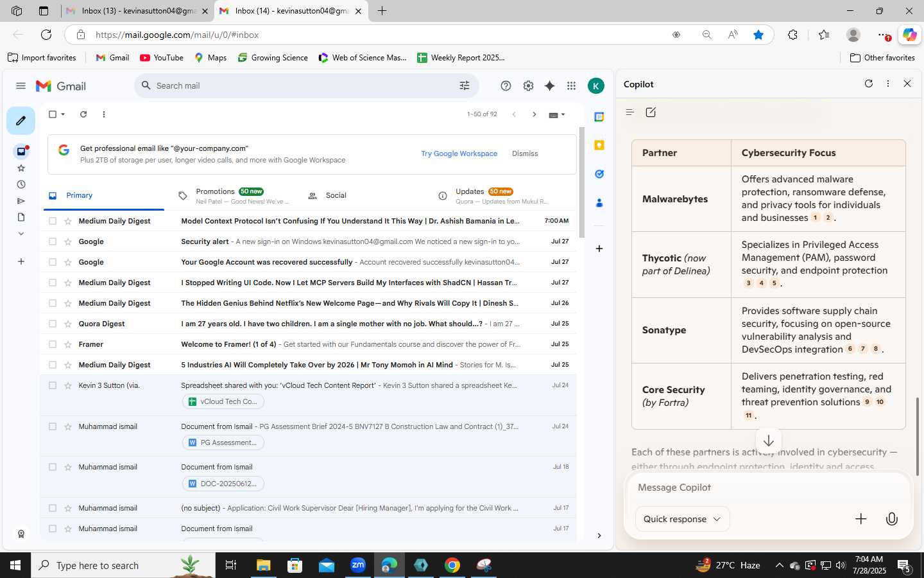This screenshot has height=578, width=924.
Task: Open Google Tasks side panel
Action: coord(599,174)
